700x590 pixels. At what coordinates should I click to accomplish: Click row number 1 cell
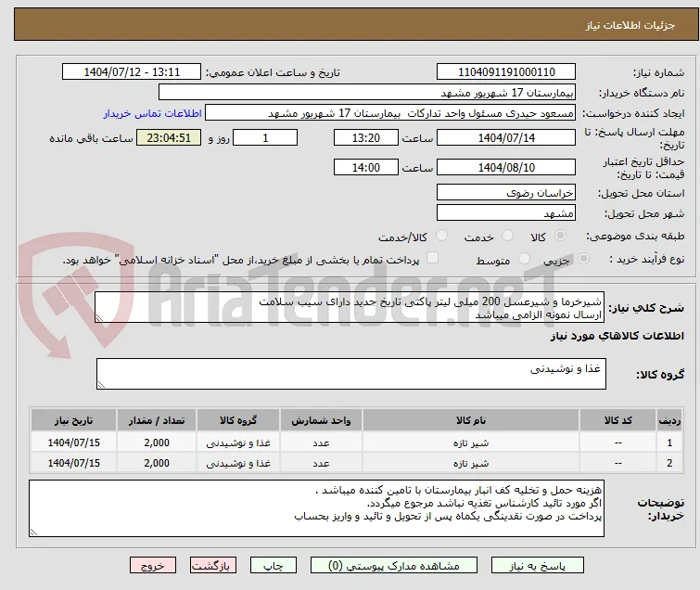[669, 442]
